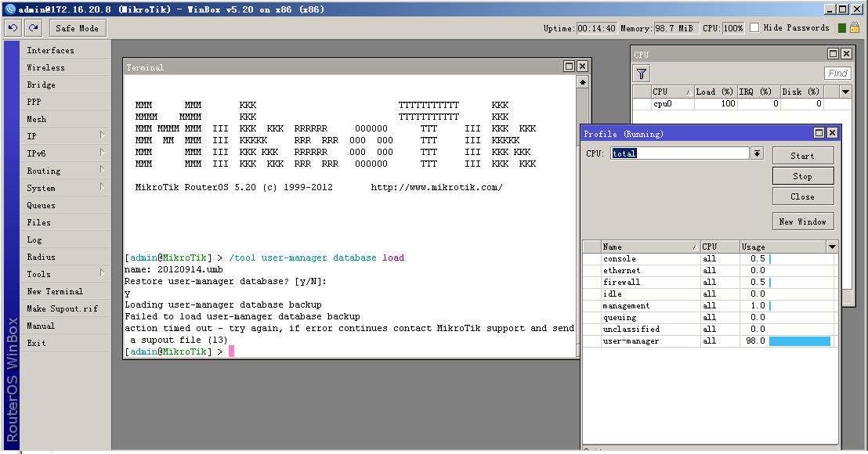Click the Stop button in Profile
Viewport: 868px width, 454px height.
(x=802, y=176)
